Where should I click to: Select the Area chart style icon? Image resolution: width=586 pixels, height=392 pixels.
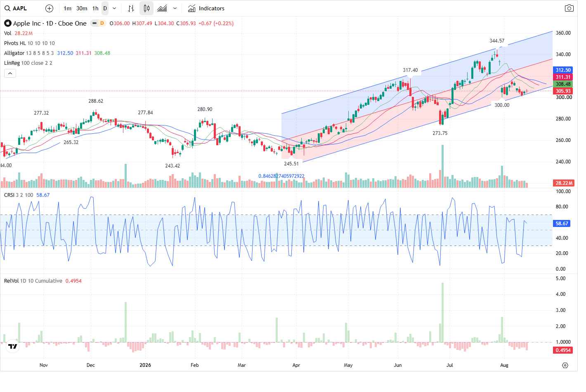[163, 8]
